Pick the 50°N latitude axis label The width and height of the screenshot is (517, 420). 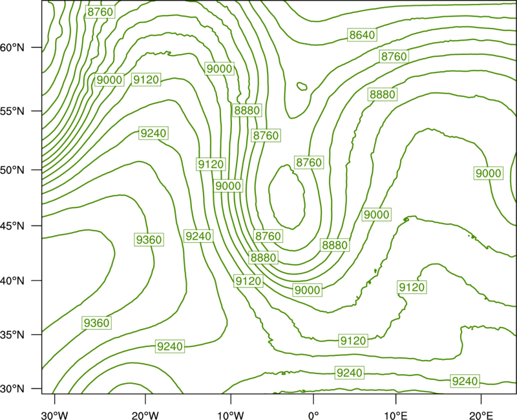pyautogui.click(x=12, y=171)
